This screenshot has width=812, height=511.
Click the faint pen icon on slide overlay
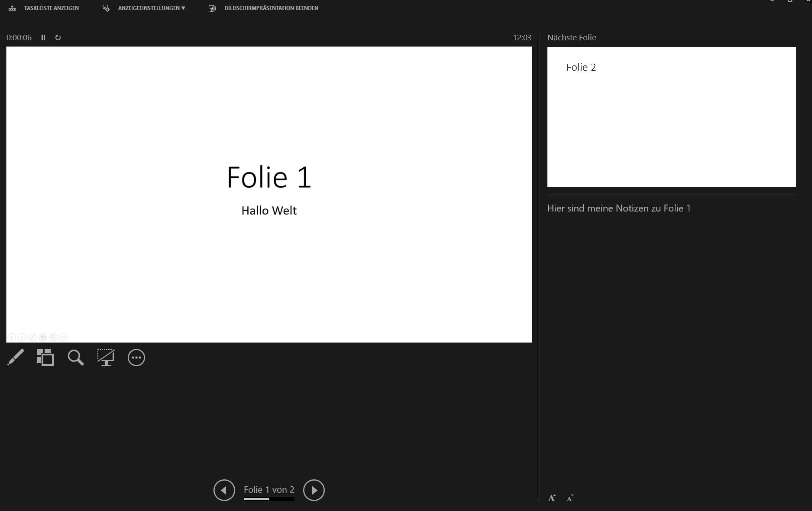32,337
